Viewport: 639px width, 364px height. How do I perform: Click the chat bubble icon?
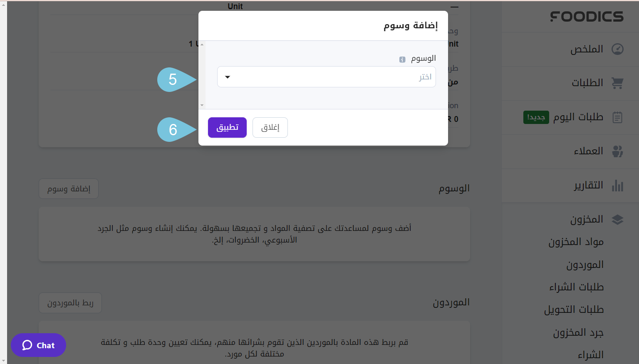click(27, 345)
